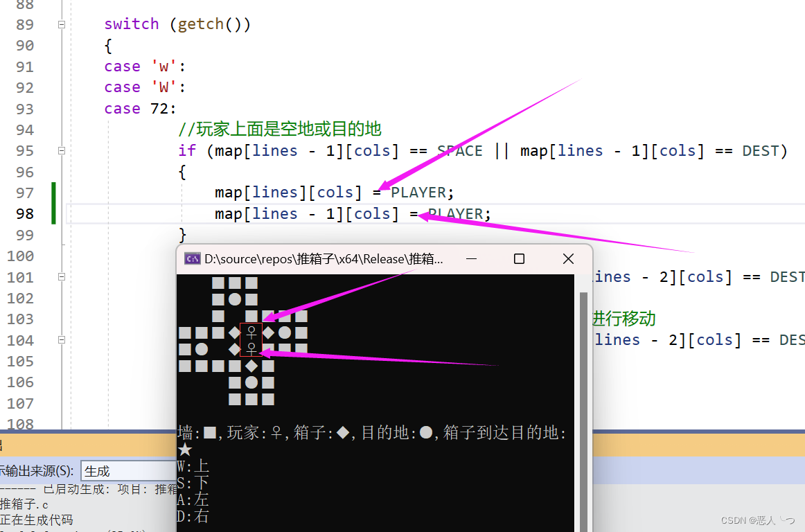Click the 输出来源(S) label in output panel
Screen dimensions: 805x532
coord(37,471)
